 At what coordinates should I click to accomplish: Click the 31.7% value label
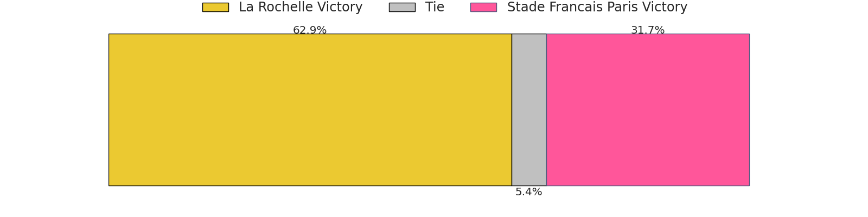pyautogui.click(x=648, y=30)
